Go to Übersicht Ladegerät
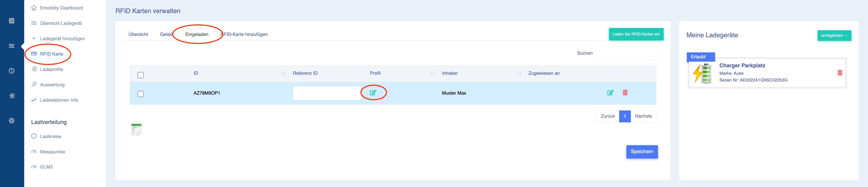Image resolution: width=868 pixels, height=187 pixels. [x=61, y=23]
